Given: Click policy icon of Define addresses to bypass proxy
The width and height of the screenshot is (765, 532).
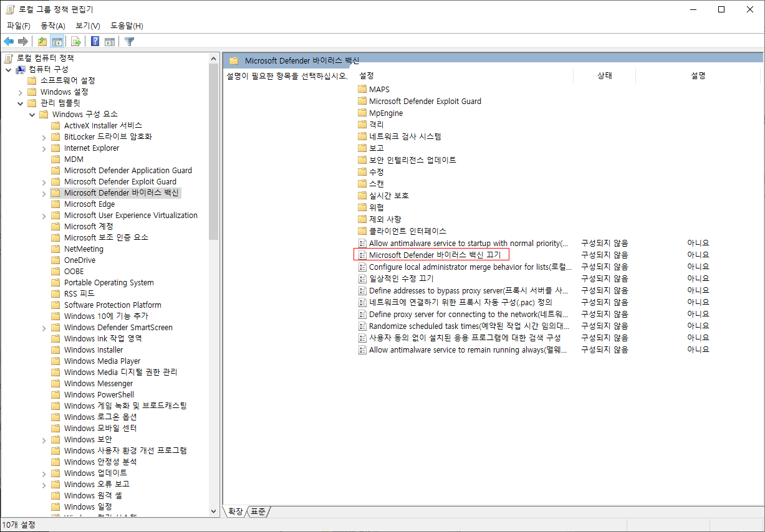Looking at the screenshot, I should pyautogui.click(x=362, y=290).
